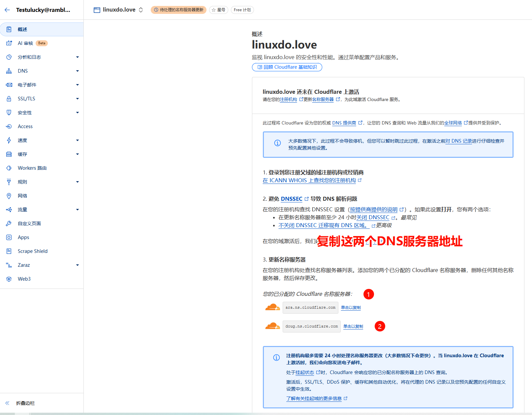This screenshot has width=532, height=415.
Task: Click the 规则 funnel icon
Action: click(9, 182)
